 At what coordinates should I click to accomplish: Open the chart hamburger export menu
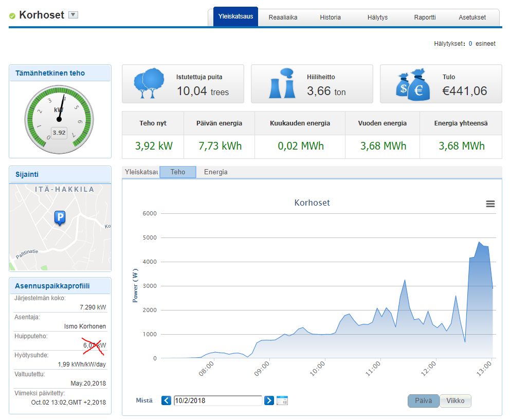tap(490, 204)
